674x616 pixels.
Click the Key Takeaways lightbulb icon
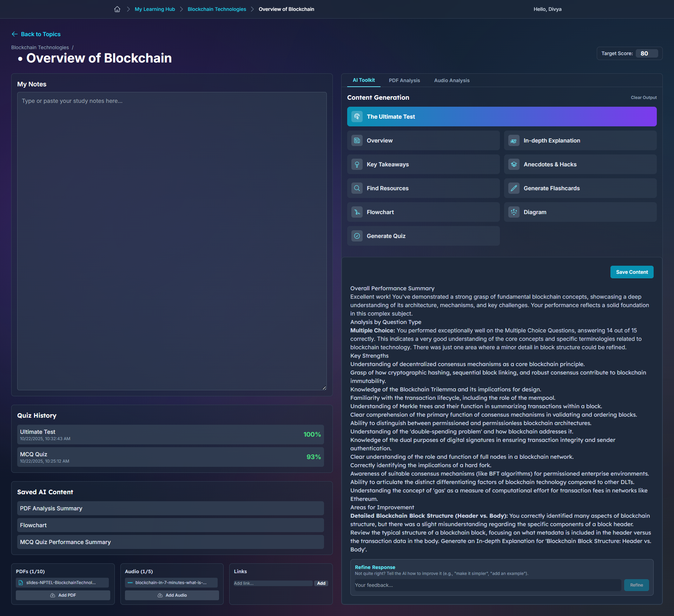pyautogui.click(x=357, y=164)
